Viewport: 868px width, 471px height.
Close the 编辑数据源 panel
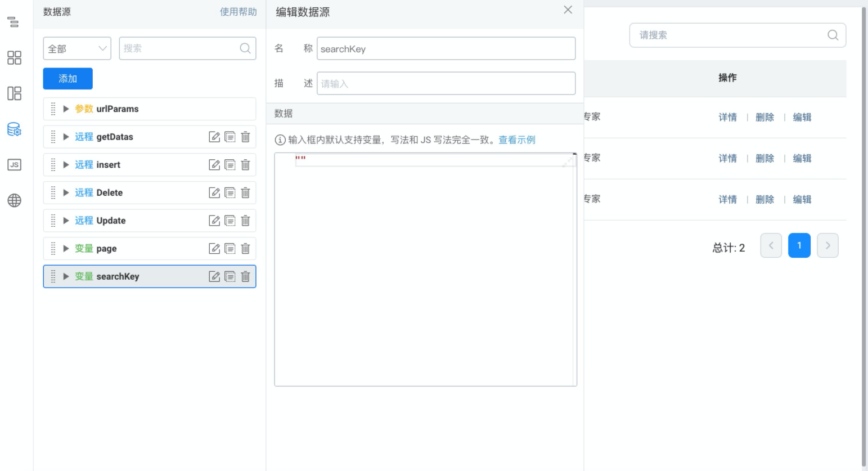568,10
